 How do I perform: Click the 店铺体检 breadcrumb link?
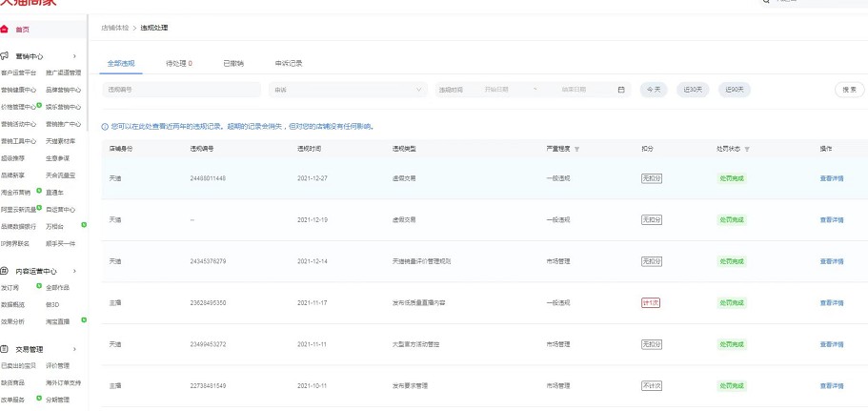click(114, 27)
